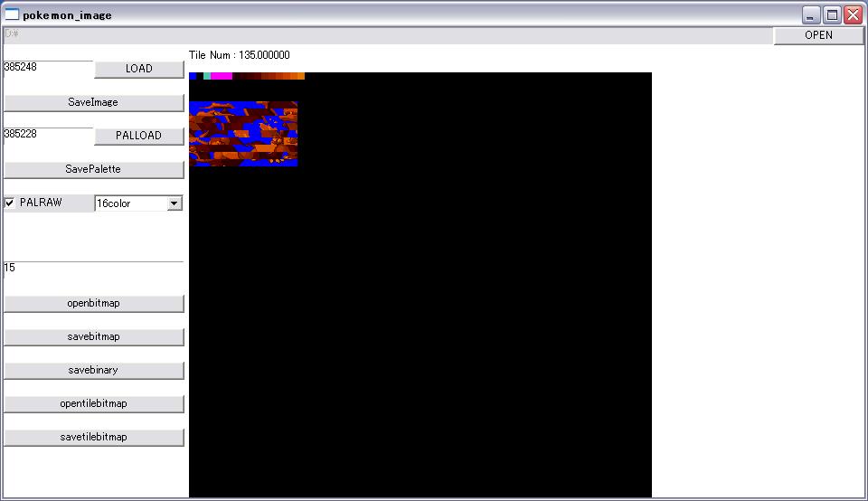
Task: Select the teal palette swatch
Action: coord(207,76)
